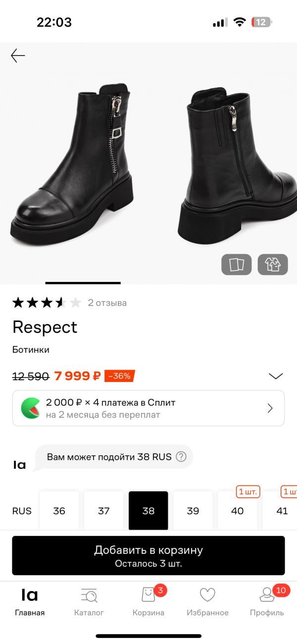Tap the star rating display
This screenshot has height=644, width=297.
click(46, 303)
